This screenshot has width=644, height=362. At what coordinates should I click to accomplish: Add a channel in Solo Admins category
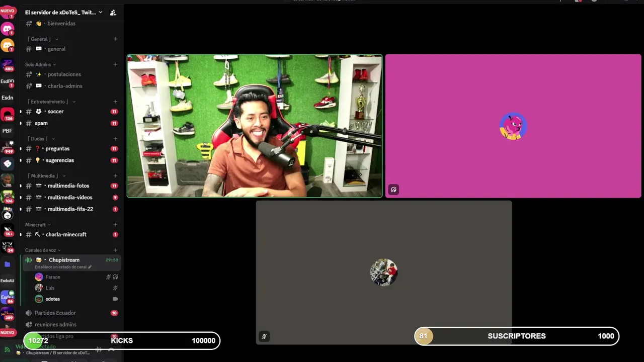[x=115, y=64]
